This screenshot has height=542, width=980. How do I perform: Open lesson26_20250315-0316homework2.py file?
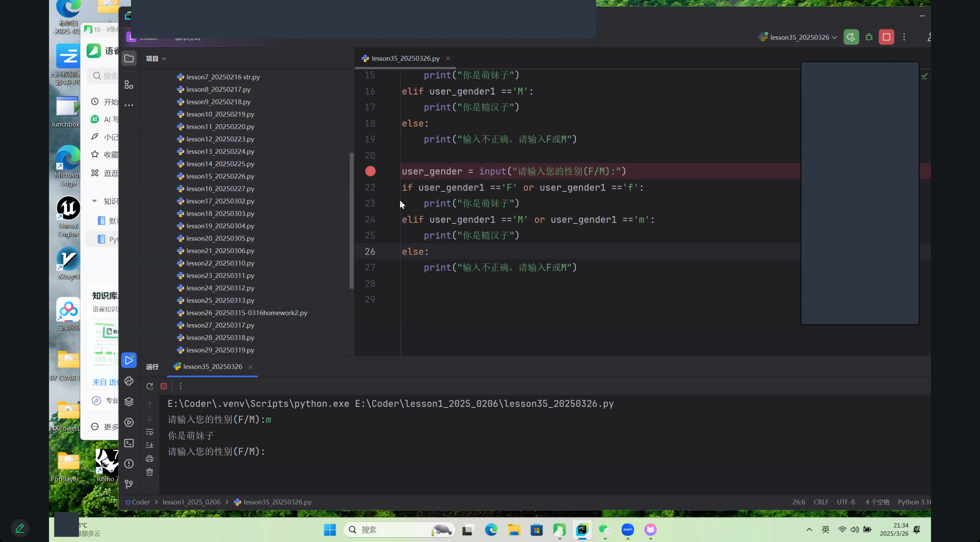pyautogui.click(x=247, y=313)
